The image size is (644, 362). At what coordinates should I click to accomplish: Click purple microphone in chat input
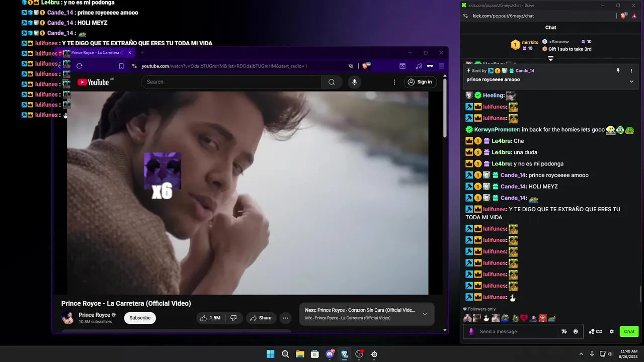point(471,331)
